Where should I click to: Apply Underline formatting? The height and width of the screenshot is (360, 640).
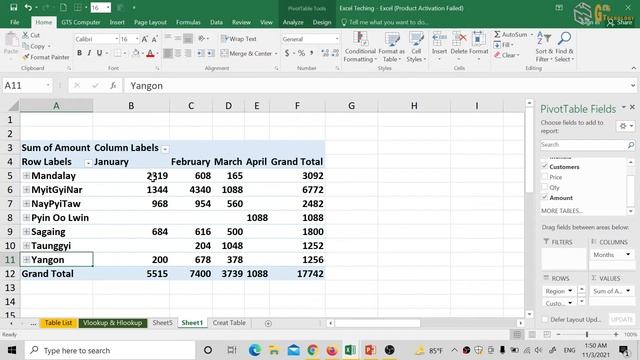click(x=99, y=53)
